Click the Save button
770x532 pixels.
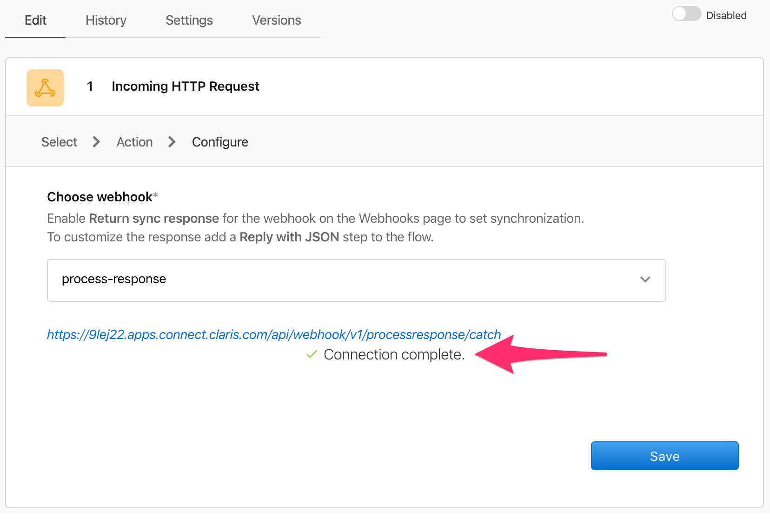tap(664, 456)
